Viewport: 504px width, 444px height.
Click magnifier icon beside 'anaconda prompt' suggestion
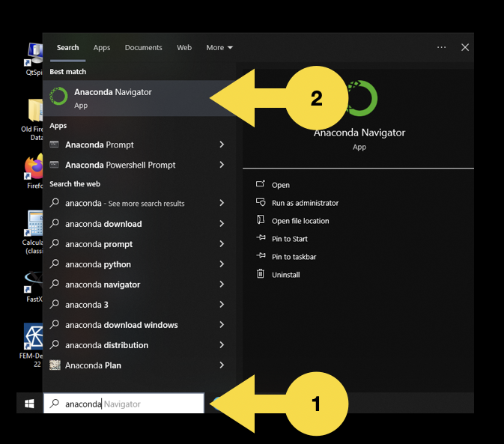pos(55,243)
